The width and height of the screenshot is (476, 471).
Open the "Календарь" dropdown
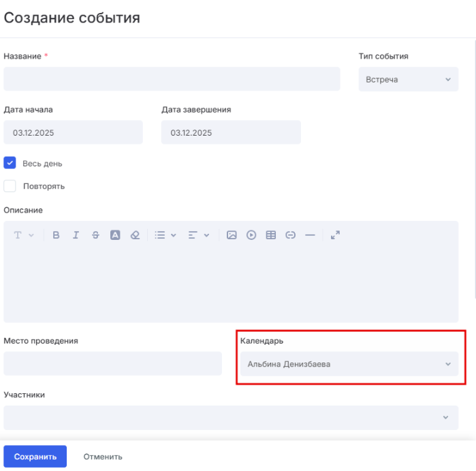click(349, 364)
